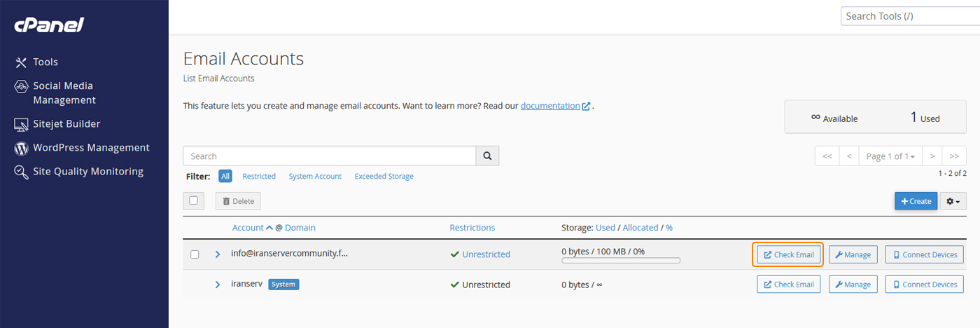Filter by Exceeded Storage
Screen dimensions: 980x328
click(384, 177)
